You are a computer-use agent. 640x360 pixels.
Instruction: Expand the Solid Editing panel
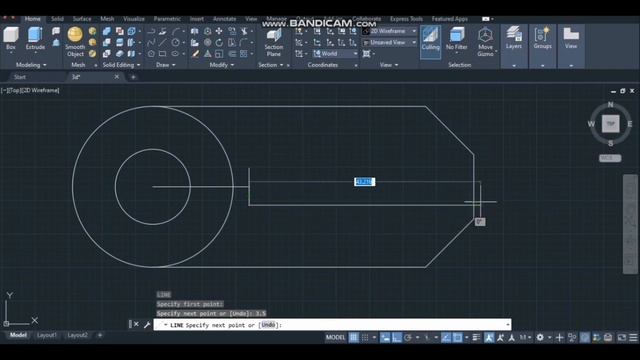click(121, 65)
